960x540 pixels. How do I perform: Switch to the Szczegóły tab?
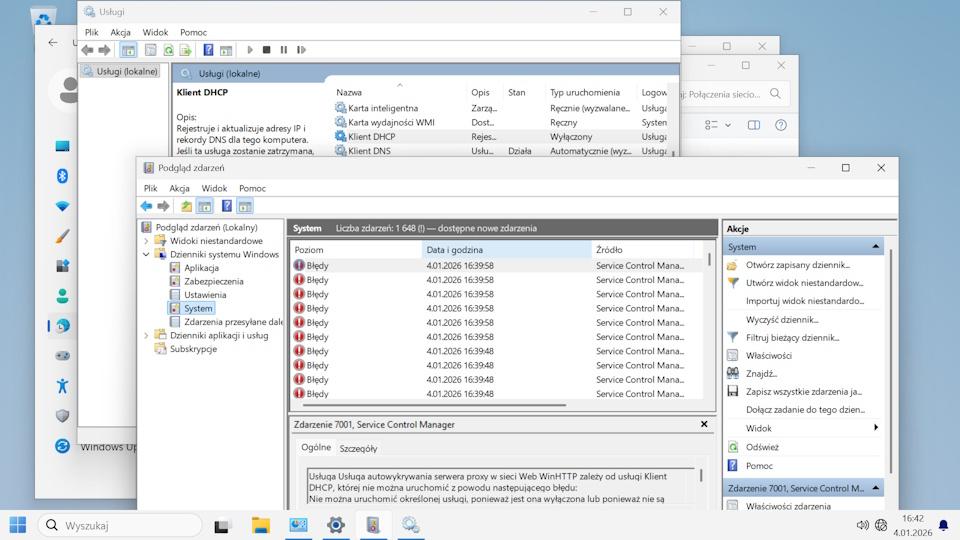point(358,449)
